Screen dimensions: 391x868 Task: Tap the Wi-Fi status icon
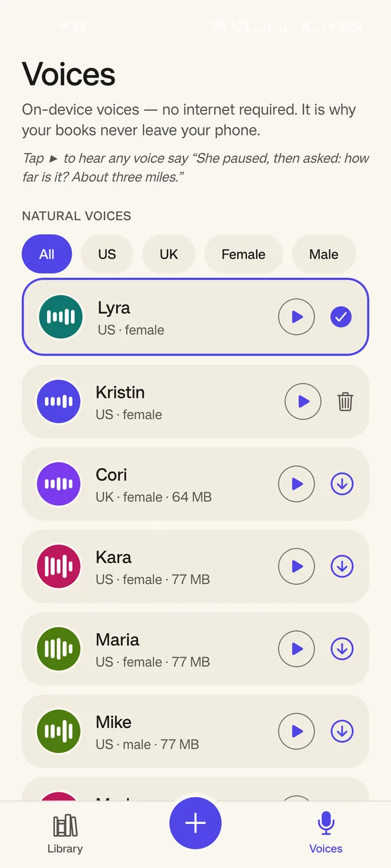point(219,26)
